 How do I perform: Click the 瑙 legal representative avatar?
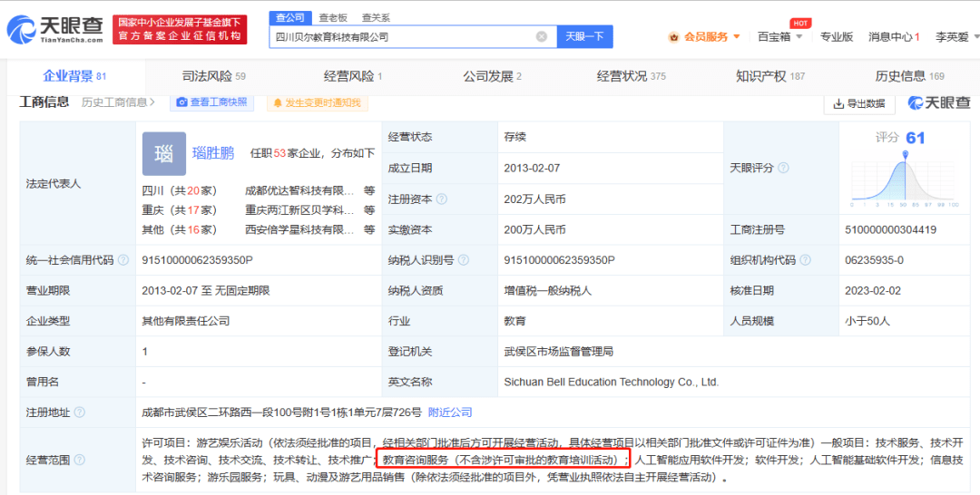point(163,153)
